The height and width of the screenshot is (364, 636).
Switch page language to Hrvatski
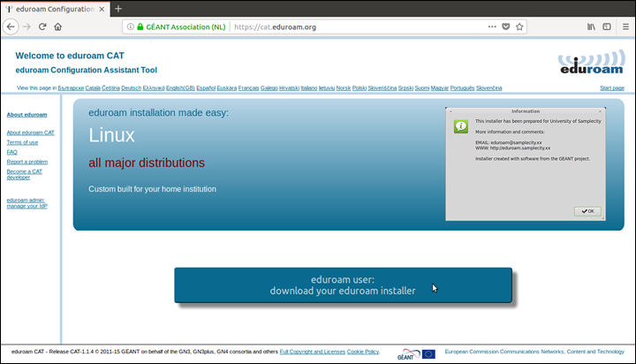click(289, 88)
